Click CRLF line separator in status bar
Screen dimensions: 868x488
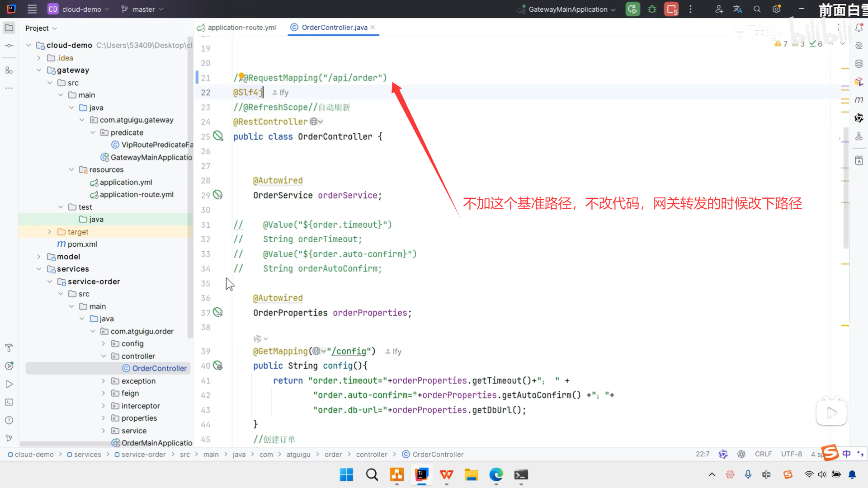763,454
